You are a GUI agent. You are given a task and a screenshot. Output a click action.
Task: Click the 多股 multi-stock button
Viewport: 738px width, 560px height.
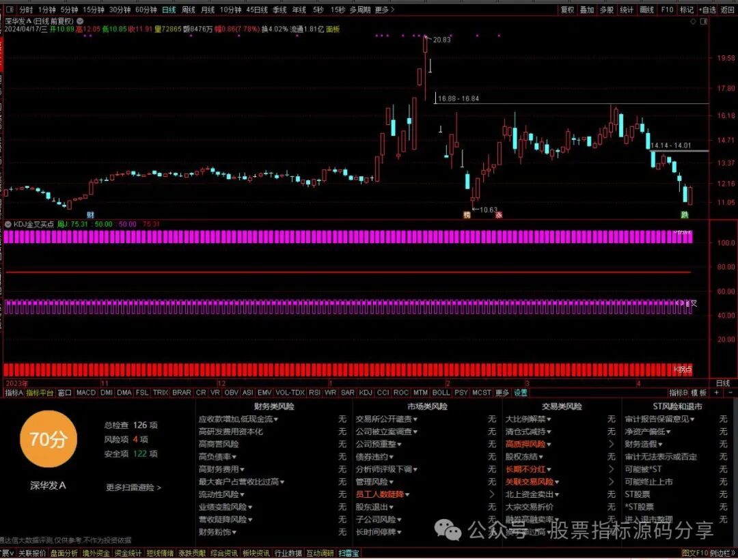click(607, 10)
